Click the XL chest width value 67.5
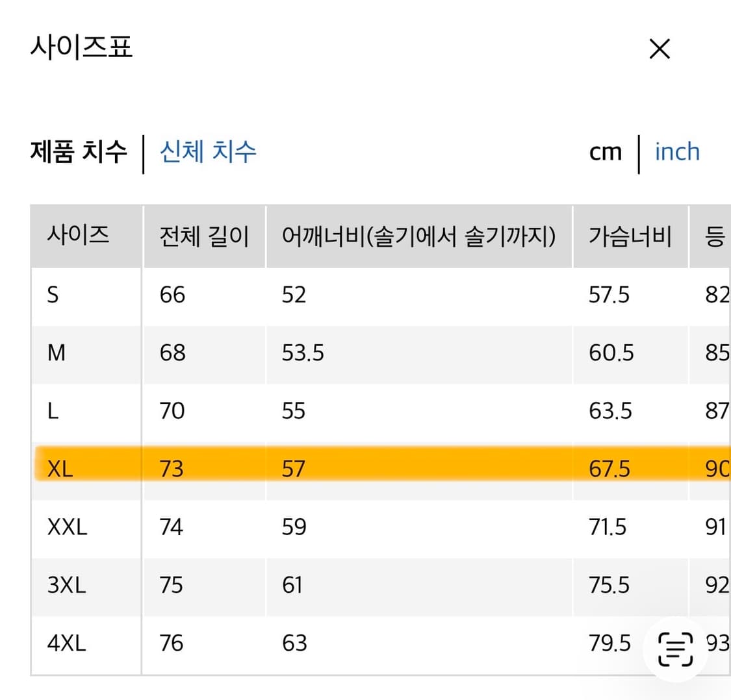 click(609, 468)
